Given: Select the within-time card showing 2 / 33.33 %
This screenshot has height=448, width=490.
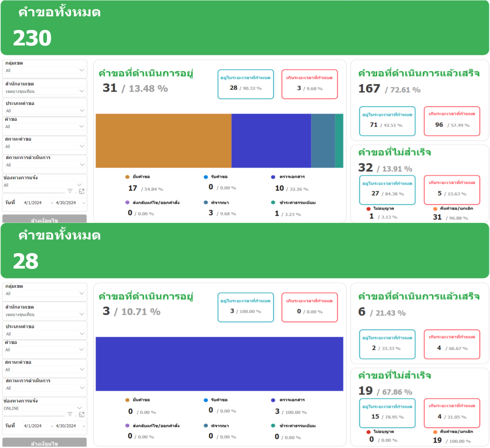Looking at the screenshot, I should 387,344.
